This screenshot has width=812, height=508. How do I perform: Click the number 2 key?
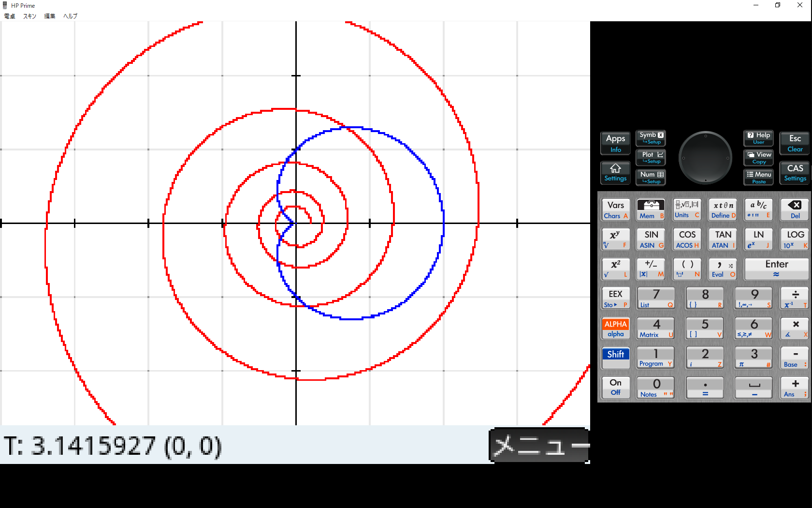tap(705, 358)
